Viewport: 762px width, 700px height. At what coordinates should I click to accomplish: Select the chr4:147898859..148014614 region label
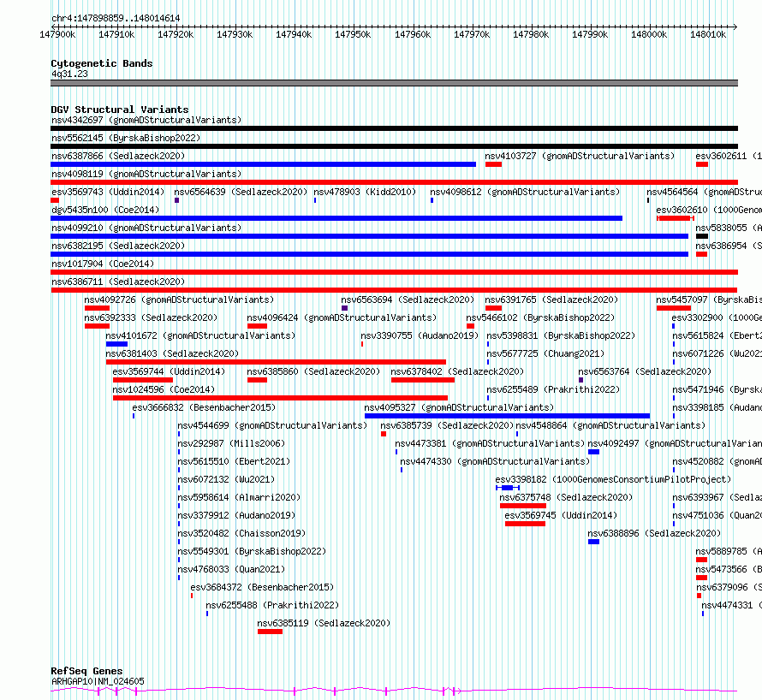(116, 19)
